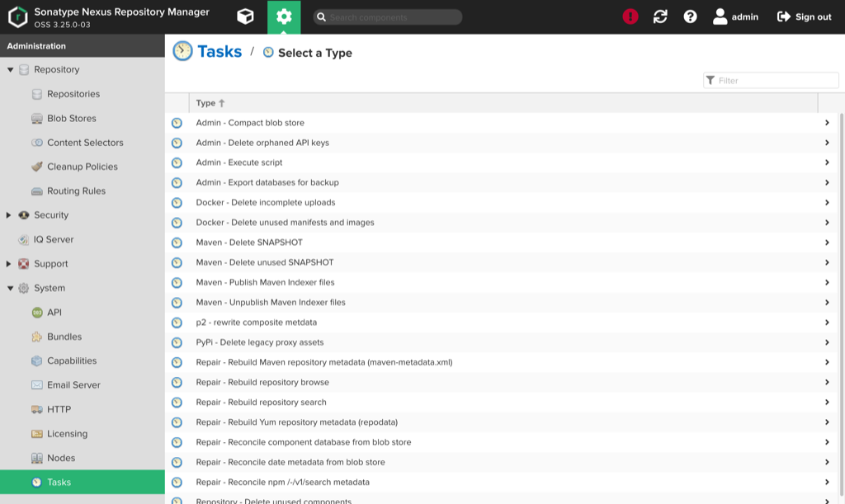Click the Blob Stores sidebar icon
The height and width of the screenshot is (504, 845).
point(36,119)
